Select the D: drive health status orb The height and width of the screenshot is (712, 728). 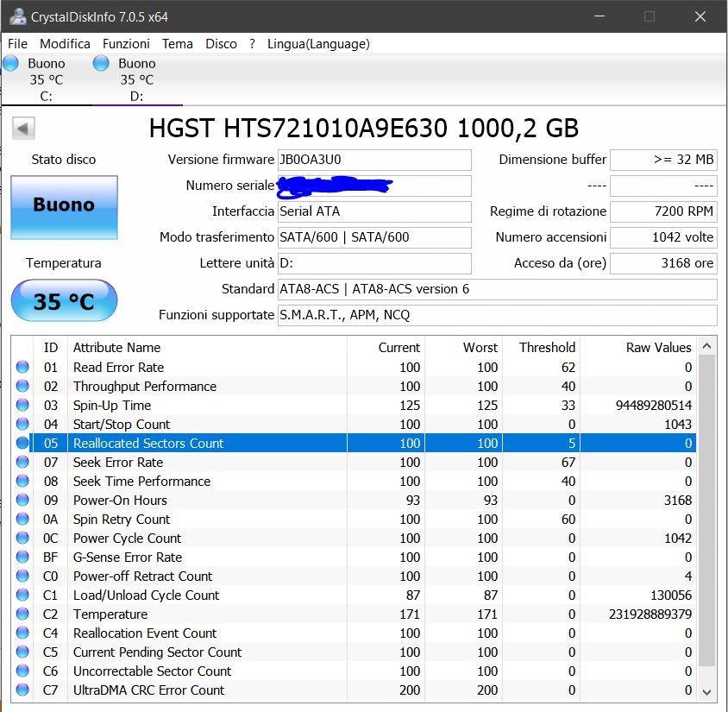pos(101,63)
